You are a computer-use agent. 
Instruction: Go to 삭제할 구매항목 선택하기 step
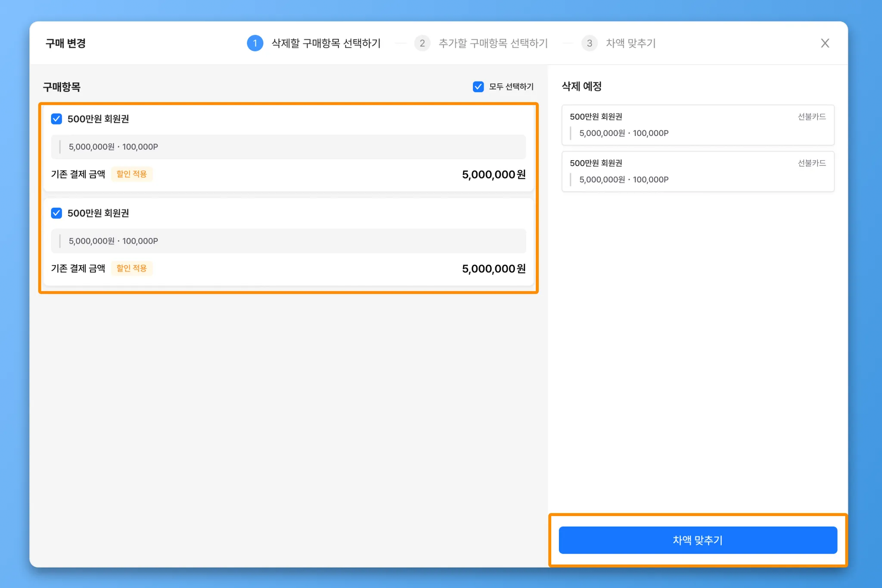click(x=326, y=43)
